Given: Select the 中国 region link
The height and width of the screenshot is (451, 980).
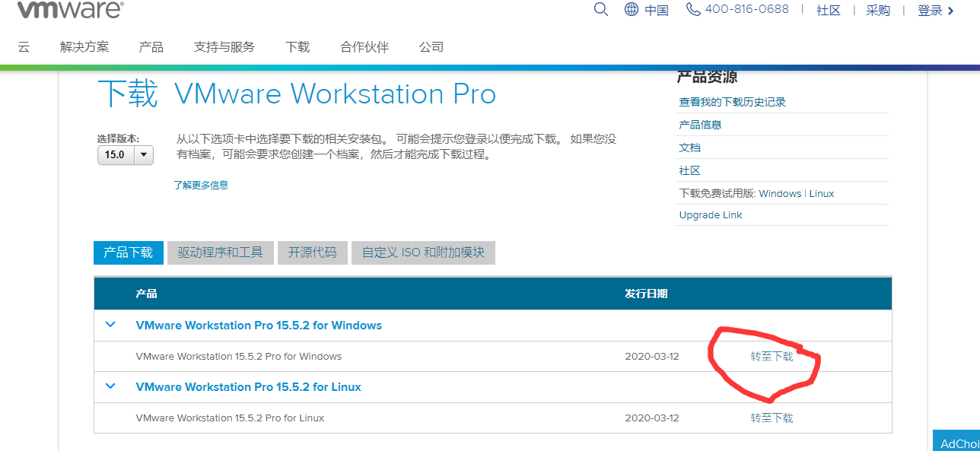Looking at the screenshot, I should point(657,10).
